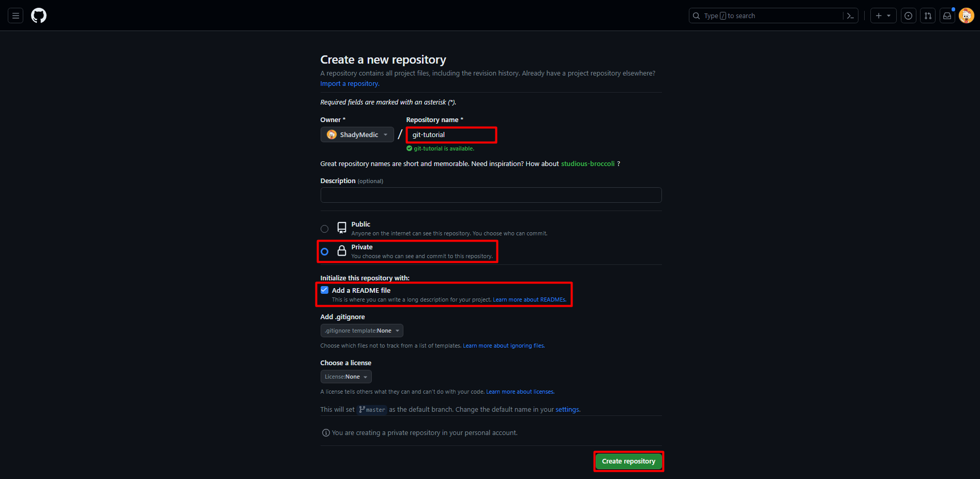Open the hamburger navigation menu
Image resolution: width=980 pixels, height=479 pixels.
pos(16,16)
